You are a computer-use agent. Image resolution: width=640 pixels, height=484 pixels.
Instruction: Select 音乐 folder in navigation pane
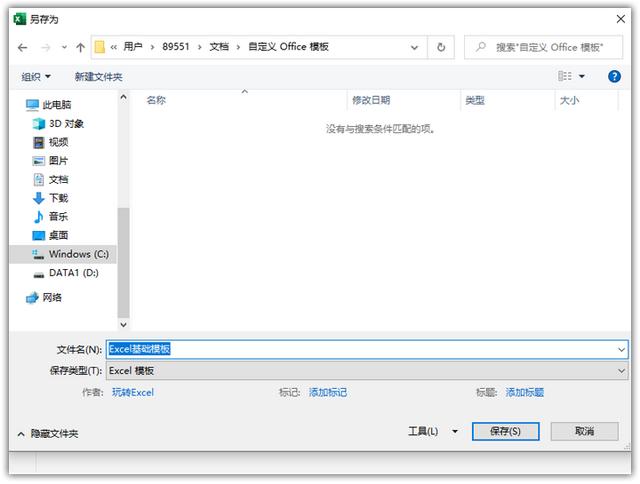(x=58, y=216)
